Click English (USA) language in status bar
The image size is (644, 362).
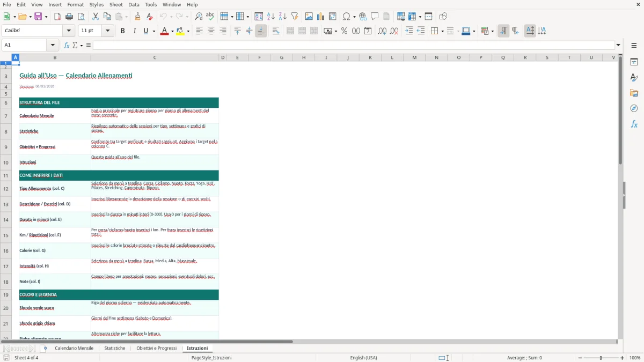[363, 358]
